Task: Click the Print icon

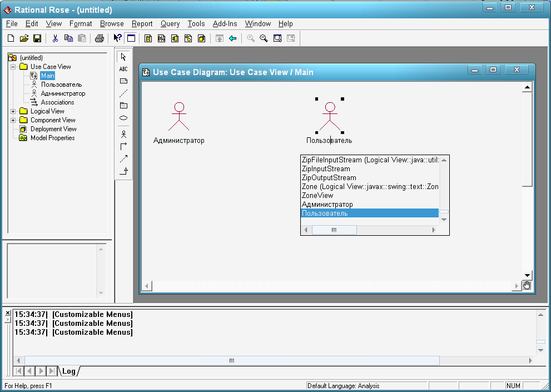Action: point(100,38)
